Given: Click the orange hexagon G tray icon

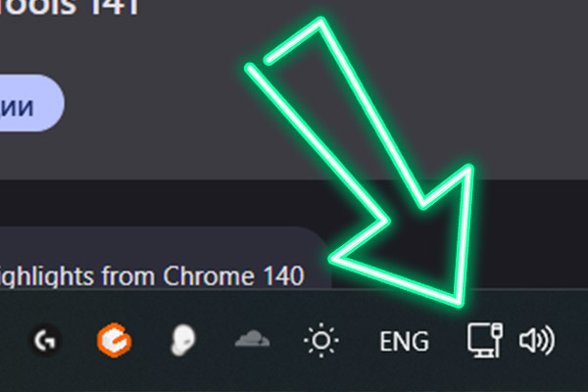Looking at the screenshot, I should click(115, 340).
